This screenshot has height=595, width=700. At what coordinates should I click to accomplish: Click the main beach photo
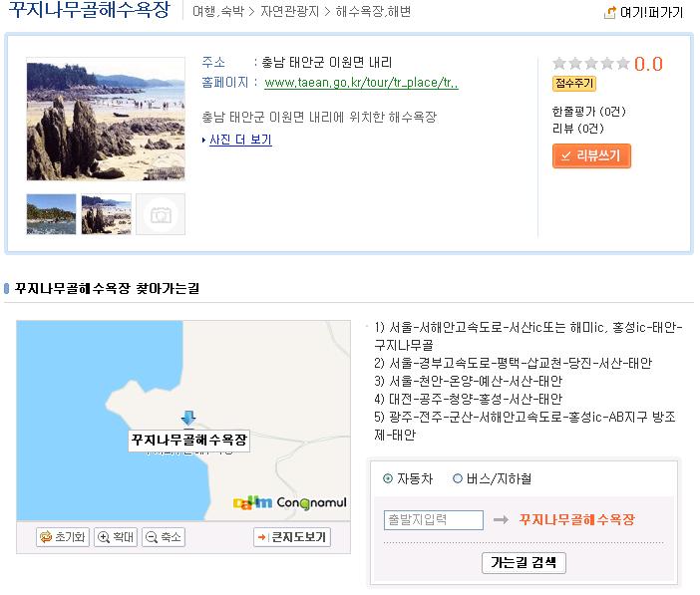click(106, 119)
